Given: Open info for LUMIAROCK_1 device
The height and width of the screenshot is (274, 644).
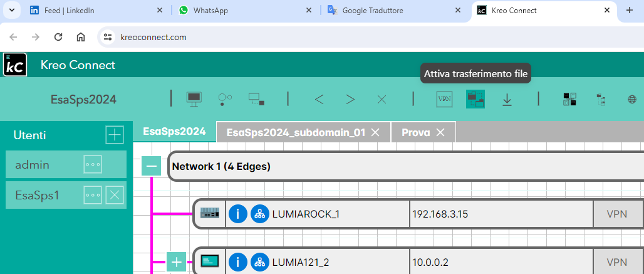Looking at the screenshot, I should (238, 214).
